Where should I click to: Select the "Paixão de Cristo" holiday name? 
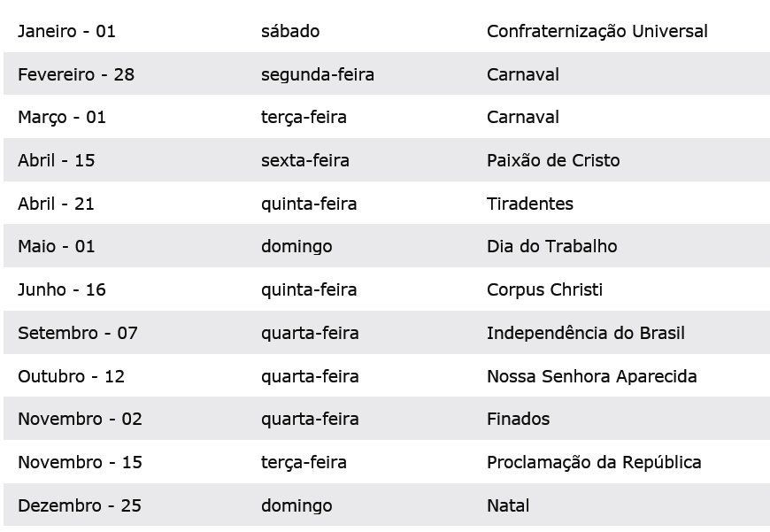pyautogui.click(x=553, y=160)
